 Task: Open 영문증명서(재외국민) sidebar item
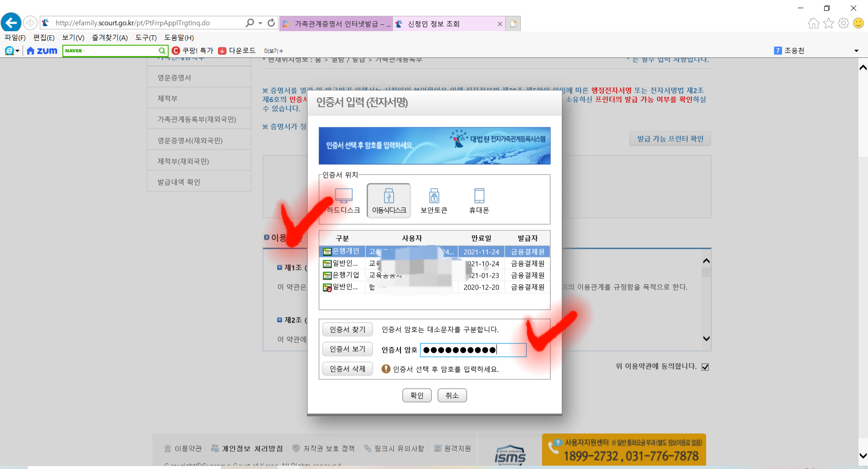(199, 141)
